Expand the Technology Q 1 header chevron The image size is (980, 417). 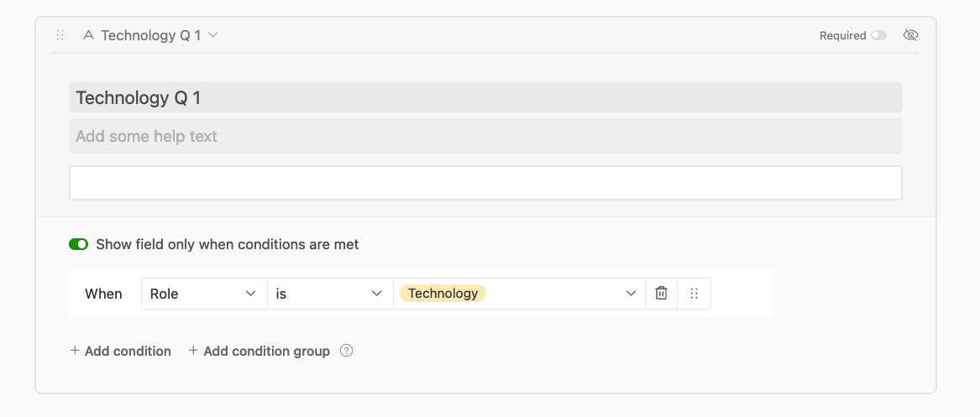pyautogui.click(x=212, y=35)
